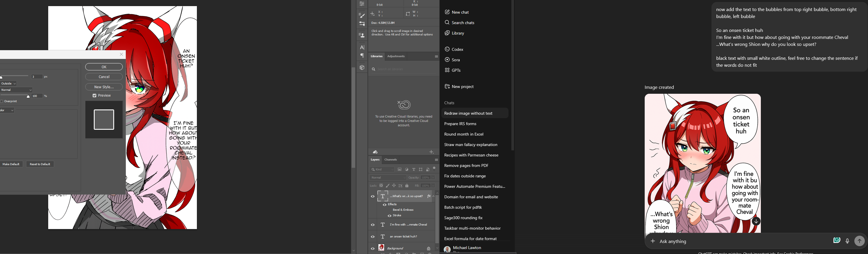The image size is (868, 254).
Task: Open the stroke fill type dropdown
Action: (7, 110)
